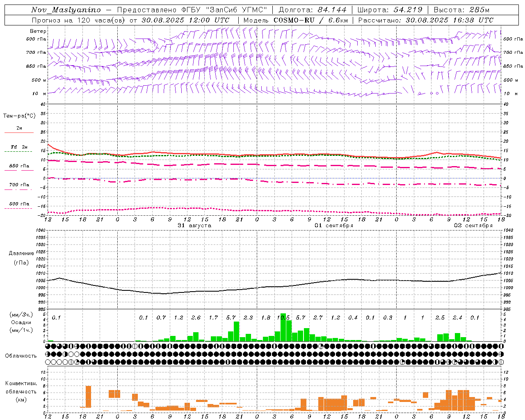The width and height of the screenshot is (525, 420).
Task: Click the 0.7 precipitation total
Action: coord(161,318)
